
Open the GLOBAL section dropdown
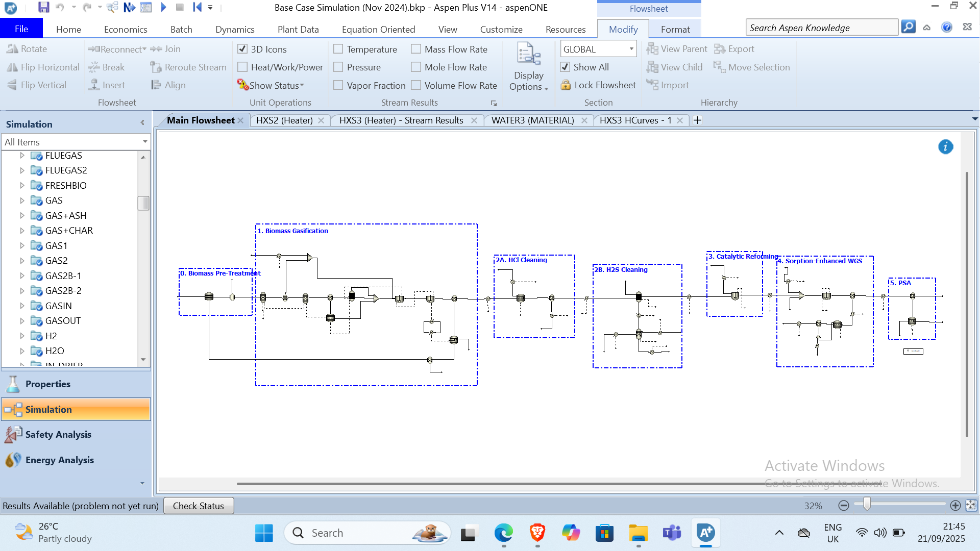(x=631, y=49)
